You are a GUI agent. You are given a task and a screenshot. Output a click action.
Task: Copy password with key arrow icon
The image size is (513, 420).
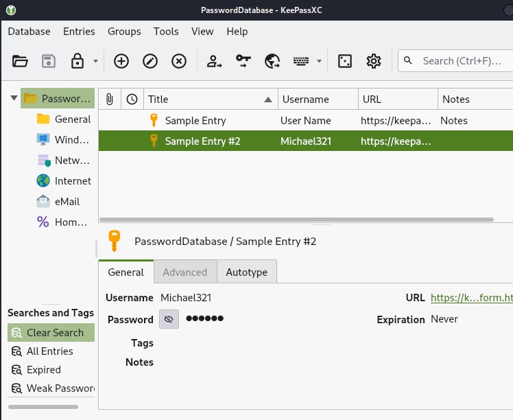coord(243,61)
